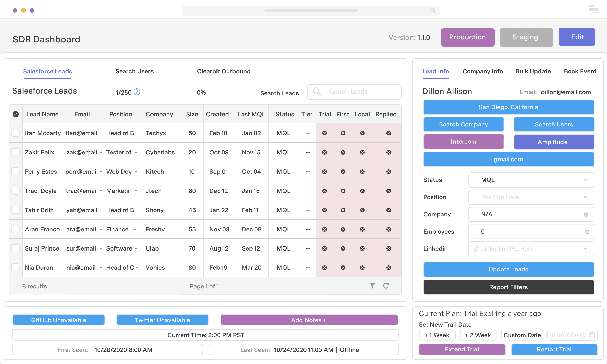Open the help tooltip next to 1/250
This screenshot has width=607, height=364.
pyautogui.click(x=137, y=92)
